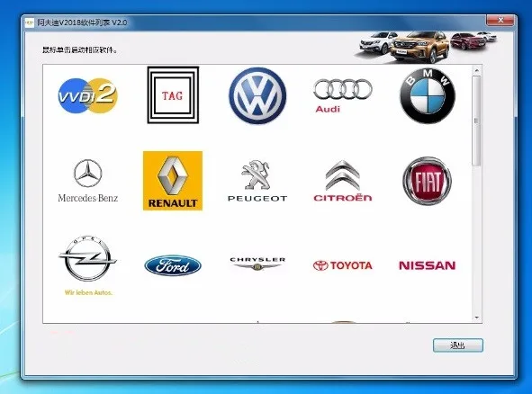
Task: Launch the Opel software
Action: [x=88, y=265]
